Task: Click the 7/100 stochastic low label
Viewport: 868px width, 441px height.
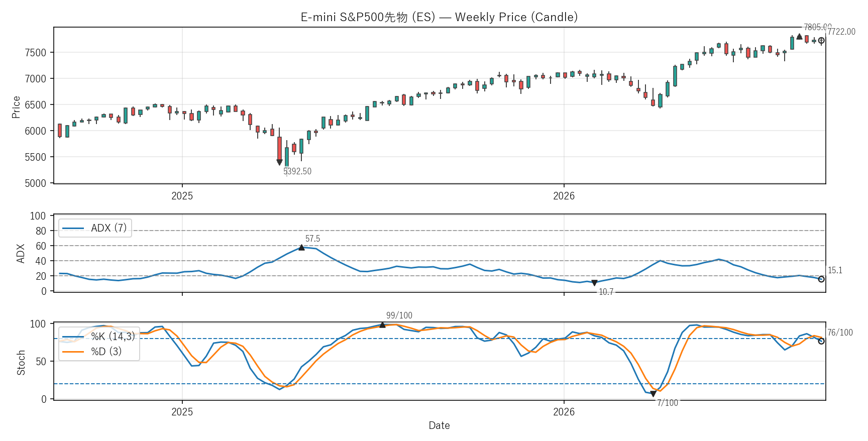Action: coord(668,403)
